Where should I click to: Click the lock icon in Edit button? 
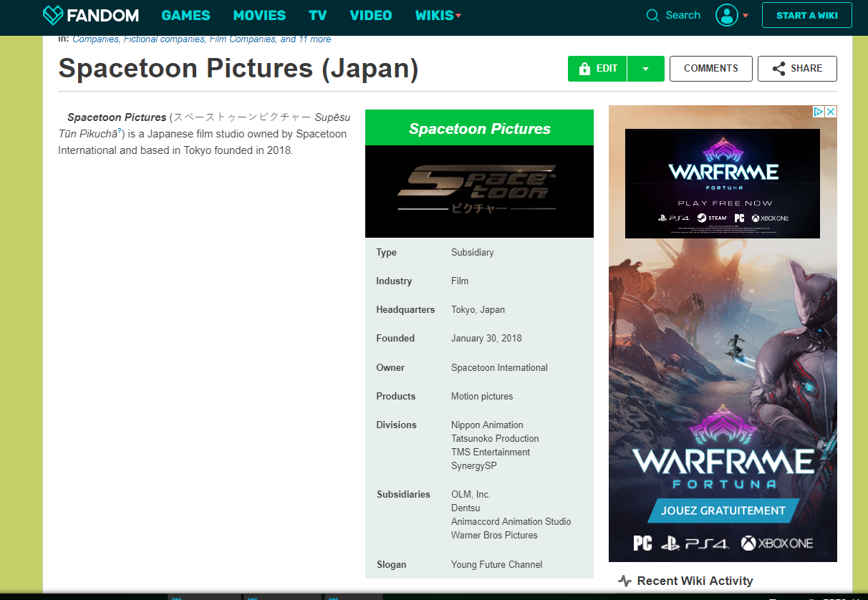coord(584,69)
